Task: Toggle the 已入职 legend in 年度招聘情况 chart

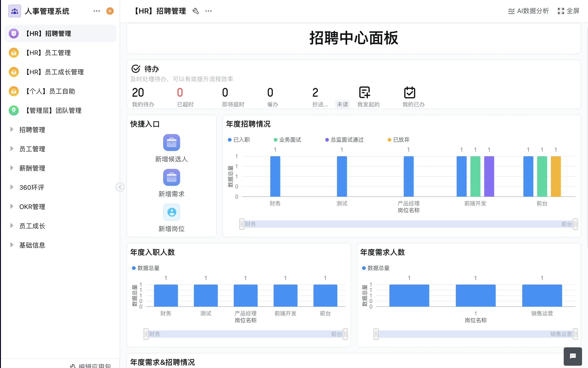Action: pyautogui.click(x=239, y=140)
